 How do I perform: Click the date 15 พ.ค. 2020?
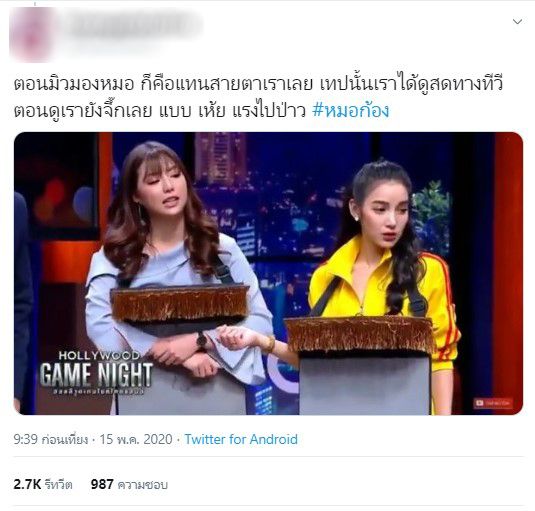(136, 439)
